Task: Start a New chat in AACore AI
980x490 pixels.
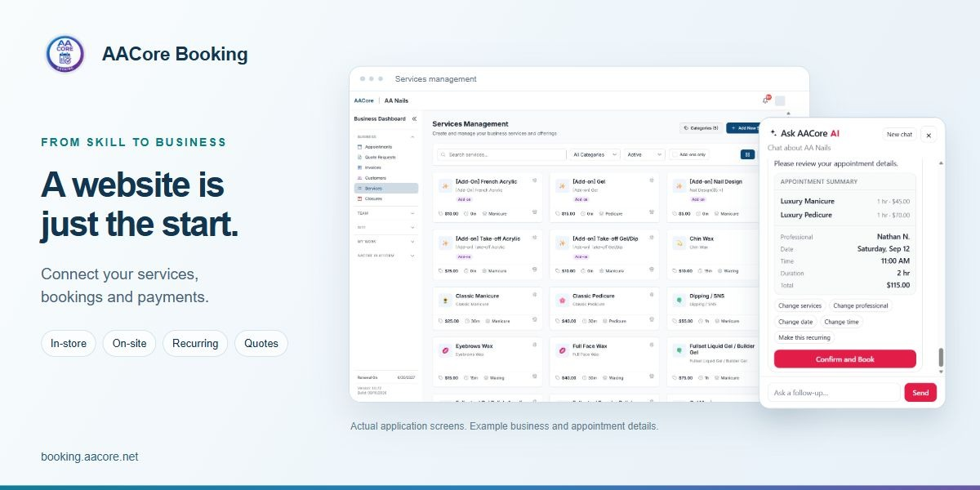Action: pos(899,134)
